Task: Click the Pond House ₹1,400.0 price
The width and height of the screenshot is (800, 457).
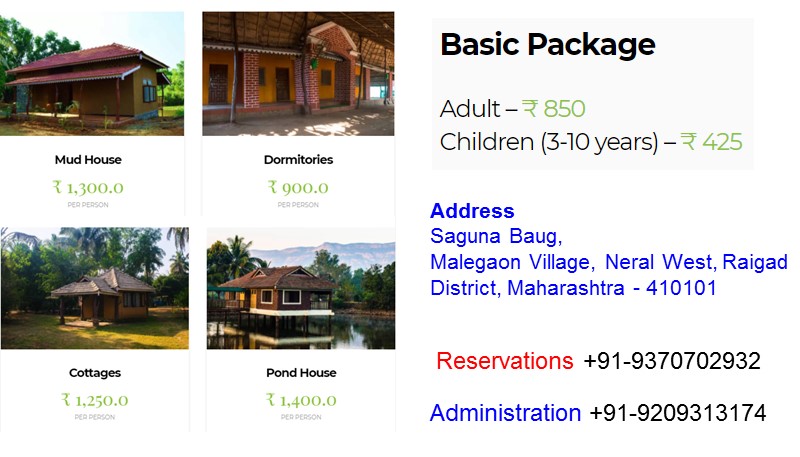Action: (301, 400)
